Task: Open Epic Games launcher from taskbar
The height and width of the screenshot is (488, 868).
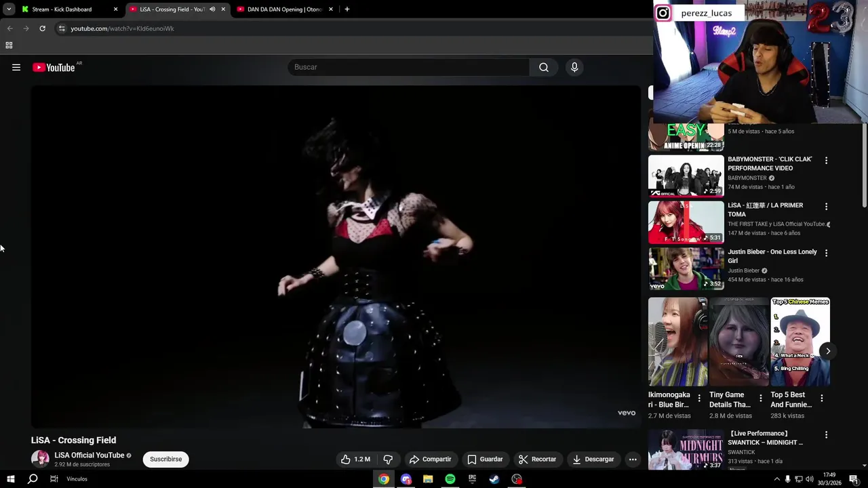Action: point(473,479)
